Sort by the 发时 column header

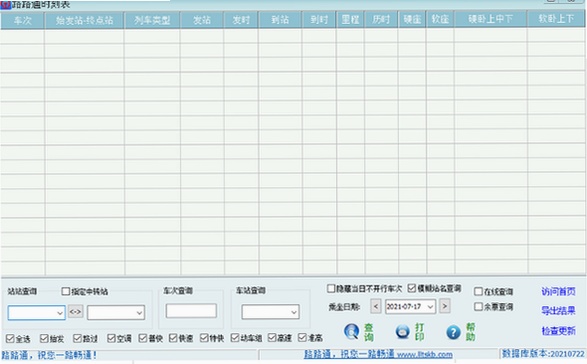click(x=241, y=20)
